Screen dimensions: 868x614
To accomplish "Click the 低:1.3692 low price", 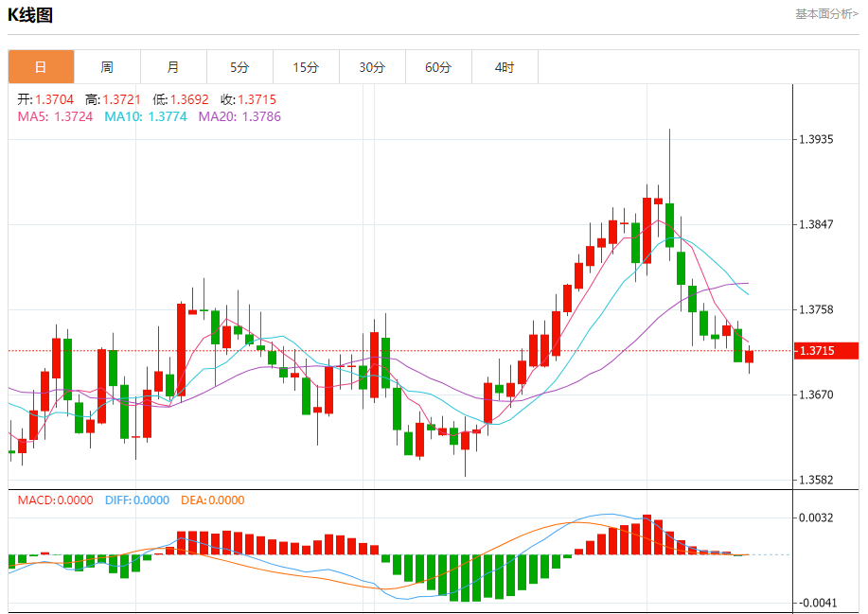I will coord(181,99).
